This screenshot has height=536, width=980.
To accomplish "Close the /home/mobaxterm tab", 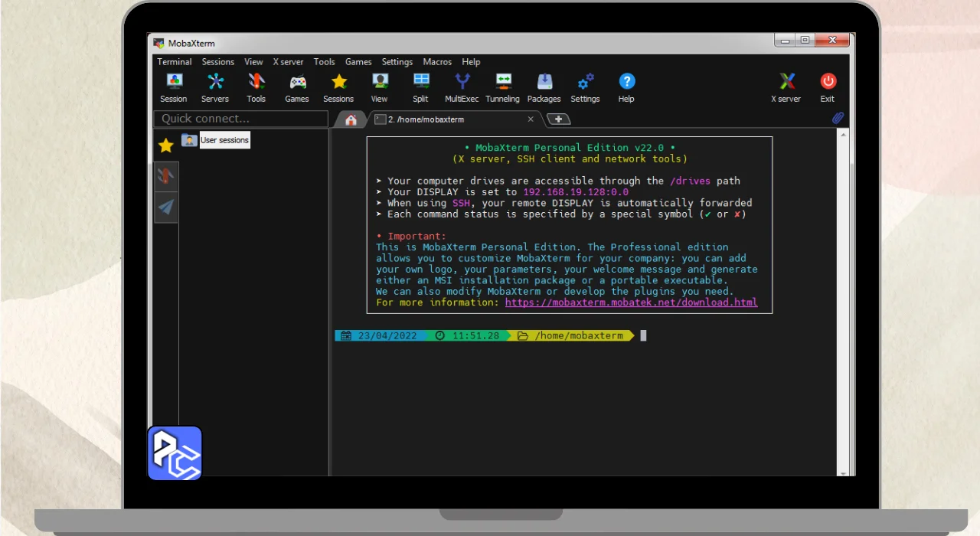I will pos(531,119).
